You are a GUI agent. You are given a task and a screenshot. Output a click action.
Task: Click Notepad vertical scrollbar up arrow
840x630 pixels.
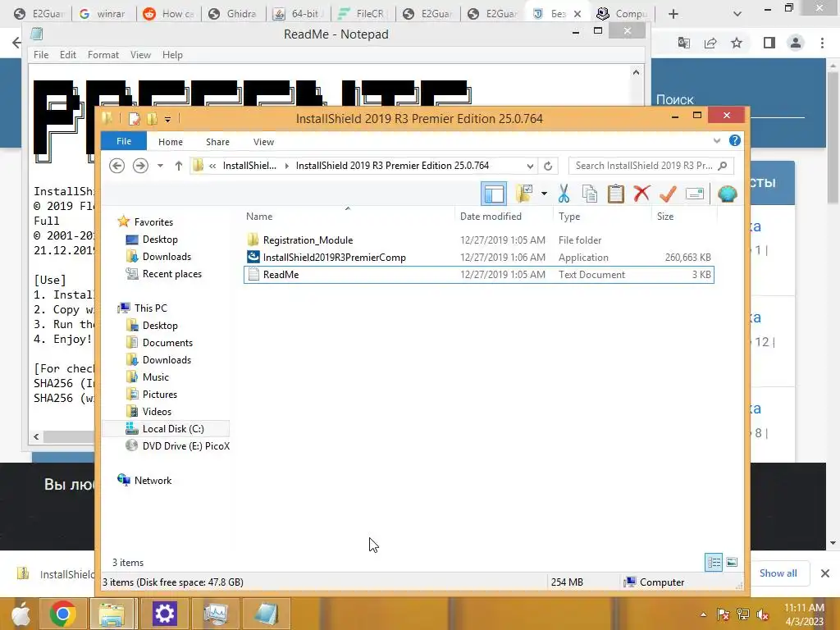[636, 72]
